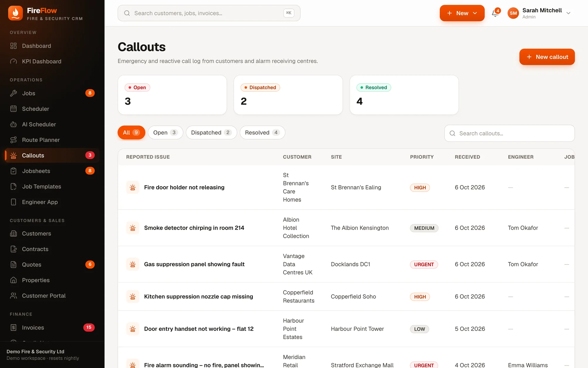Click the Resolved summary card showing 4
588x368 pixels.
point(404,95)
